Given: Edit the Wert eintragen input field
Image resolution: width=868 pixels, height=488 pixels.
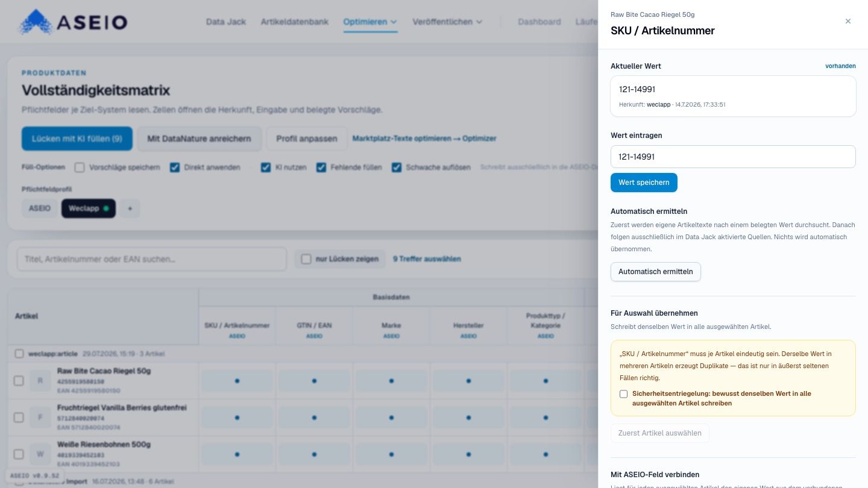Looking at the screenshot, I should pyautogui.click(x=733, y=157).
